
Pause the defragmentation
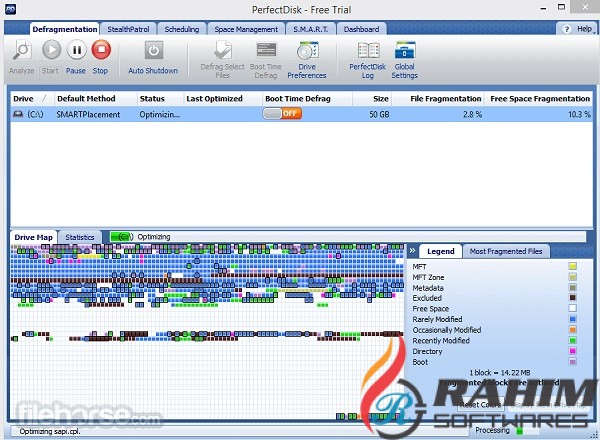76,50
